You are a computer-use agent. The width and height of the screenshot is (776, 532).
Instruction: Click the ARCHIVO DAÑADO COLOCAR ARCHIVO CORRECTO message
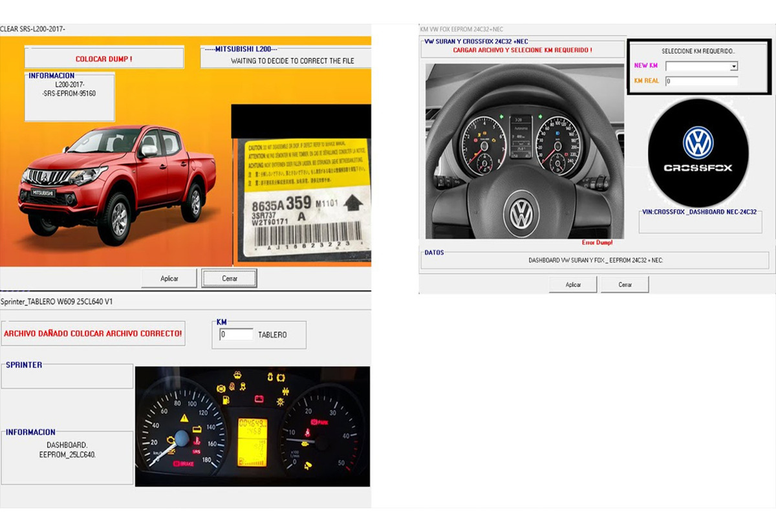92,334
